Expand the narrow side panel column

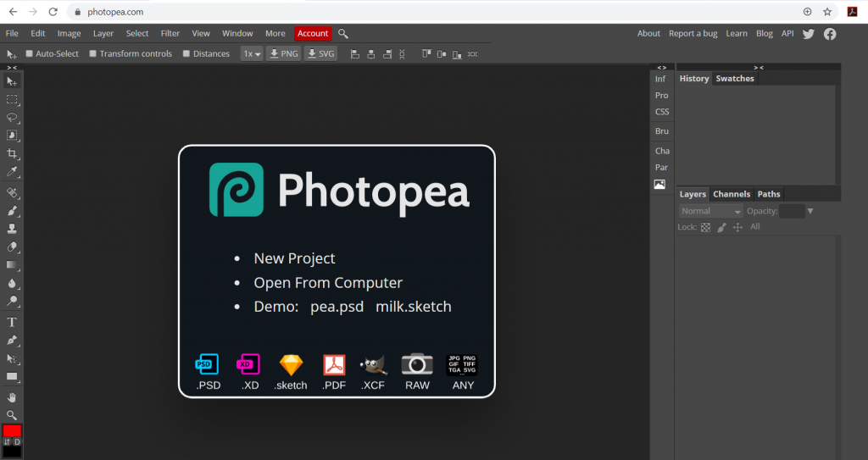click(661, 68)
